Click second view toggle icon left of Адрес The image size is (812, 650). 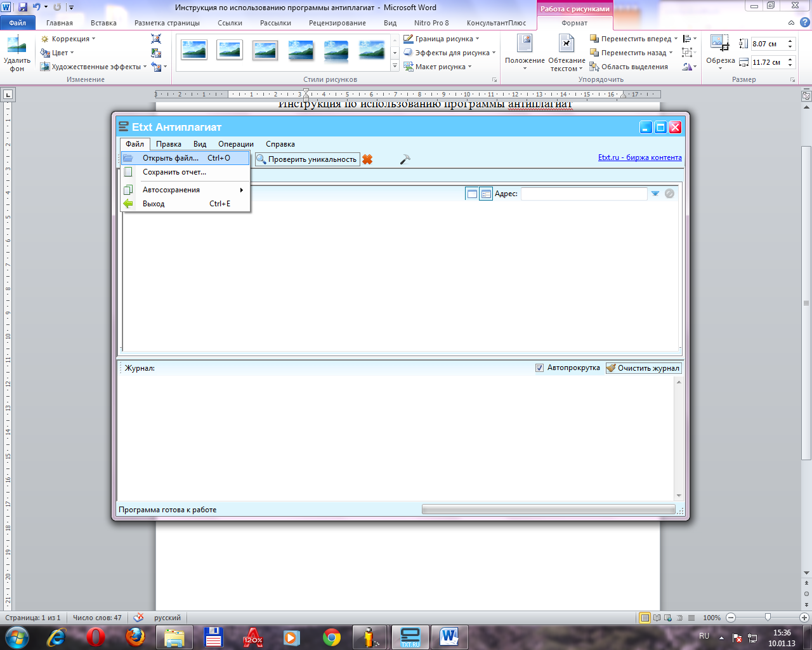click(486, 194)
